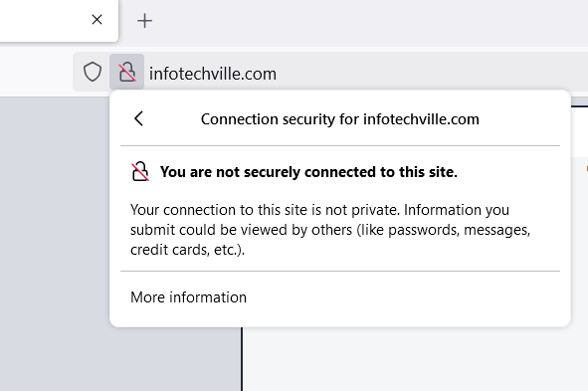This screenshot has width=588, height=391.
Task: Open the tracking protection shield icon
Action: 93,72
